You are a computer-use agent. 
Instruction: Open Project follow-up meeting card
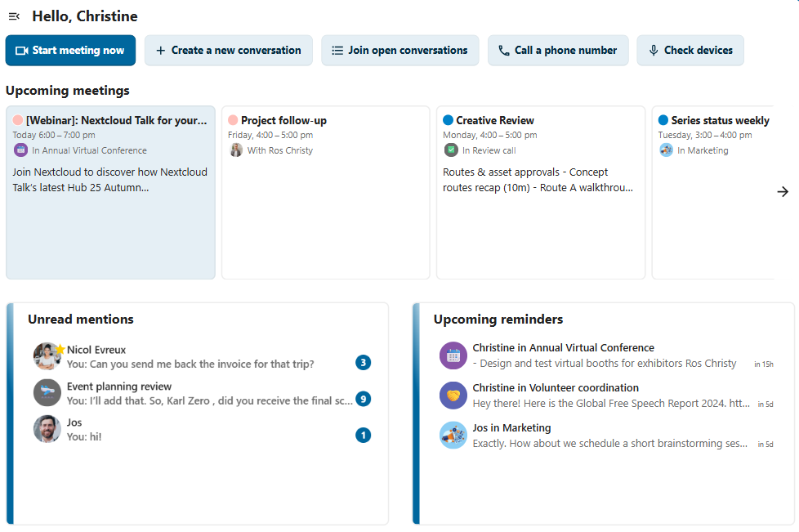click(x=325, y=193)
